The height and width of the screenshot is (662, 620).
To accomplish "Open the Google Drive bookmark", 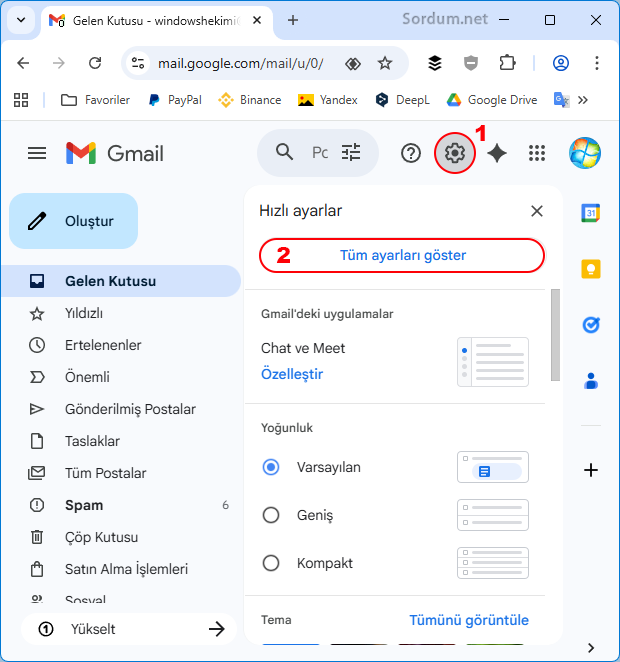I will point(492,100).
